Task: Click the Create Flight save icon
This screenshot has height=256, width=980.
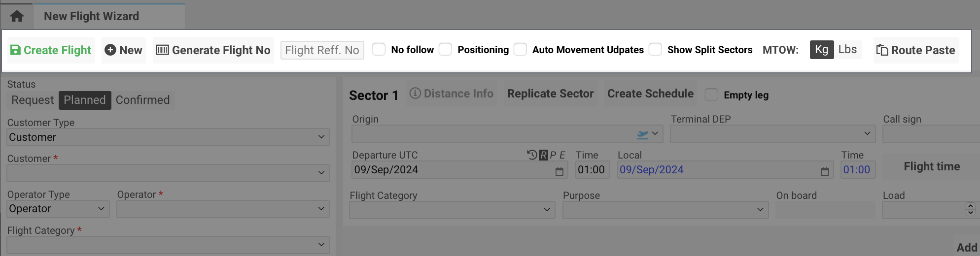Action: coord(15,50)
